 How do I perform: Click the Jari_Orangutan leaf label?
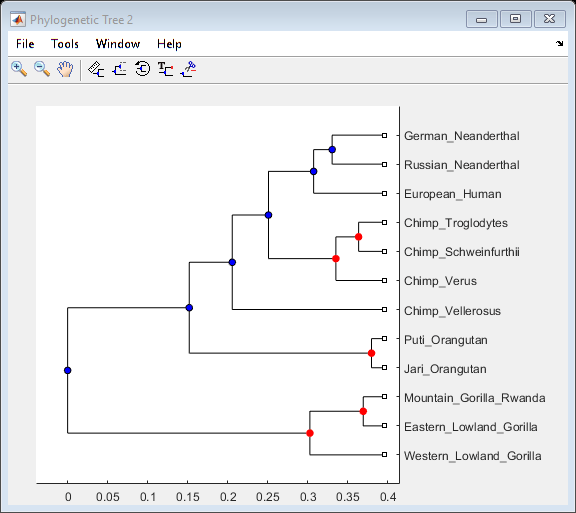point(445,369)
